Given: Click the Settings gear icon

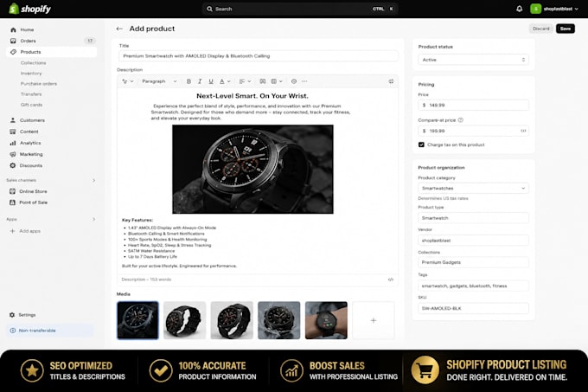Looking at the screenshot, I should point(12,315).
